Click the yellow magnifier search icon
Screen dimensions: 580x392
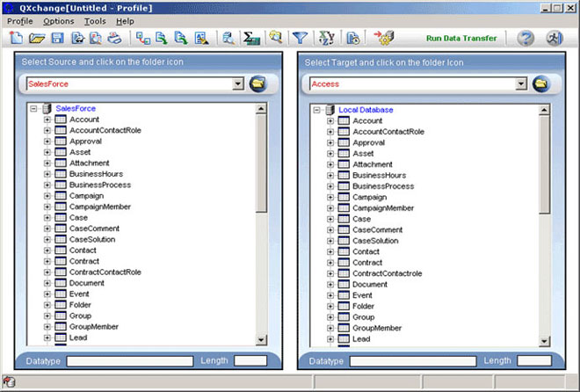click(276, 37)
